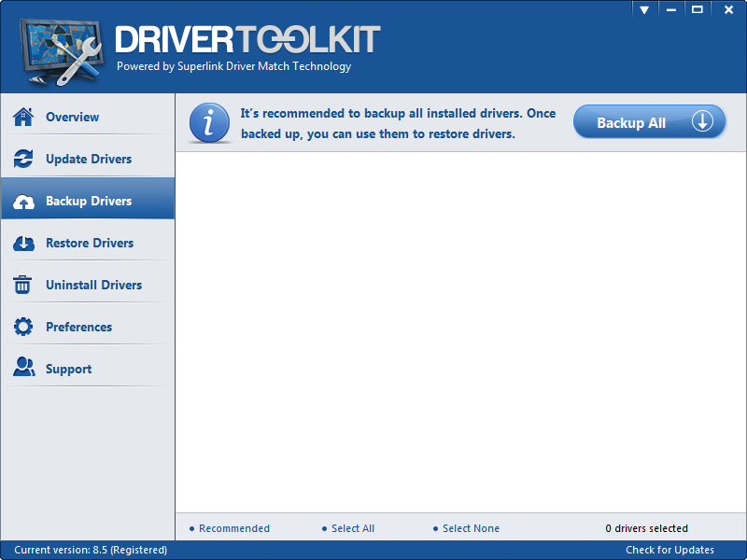Click the Support people icon
The height and width of the screenshot is (560, 747).
(x=24, y=367)
